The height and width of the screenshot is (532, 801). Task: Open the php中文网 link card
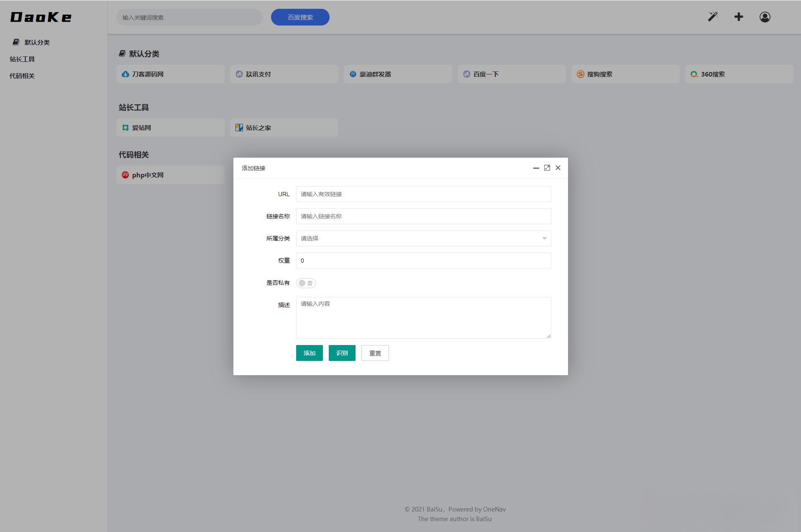170,175
